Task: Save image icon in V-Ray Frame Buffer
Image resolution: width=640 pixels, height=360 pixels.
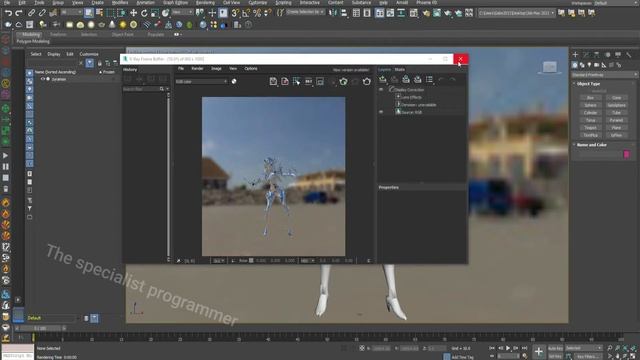Action: click(273, 81)
